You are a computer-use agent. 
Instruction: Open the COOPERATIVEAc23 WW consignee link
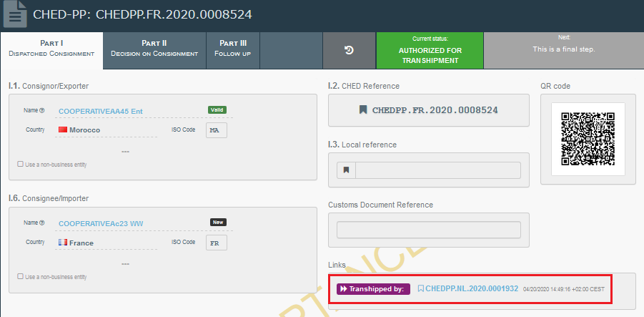point(101,224)
